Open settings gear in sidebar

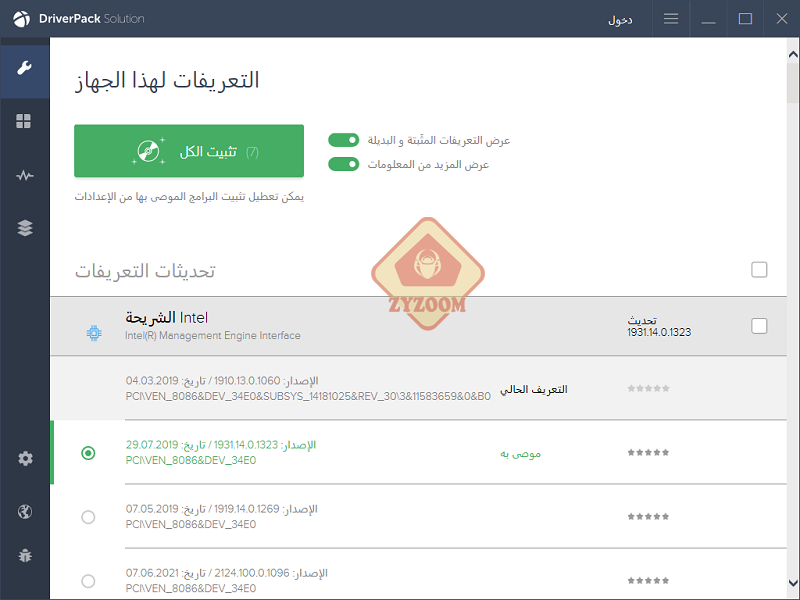25,458
